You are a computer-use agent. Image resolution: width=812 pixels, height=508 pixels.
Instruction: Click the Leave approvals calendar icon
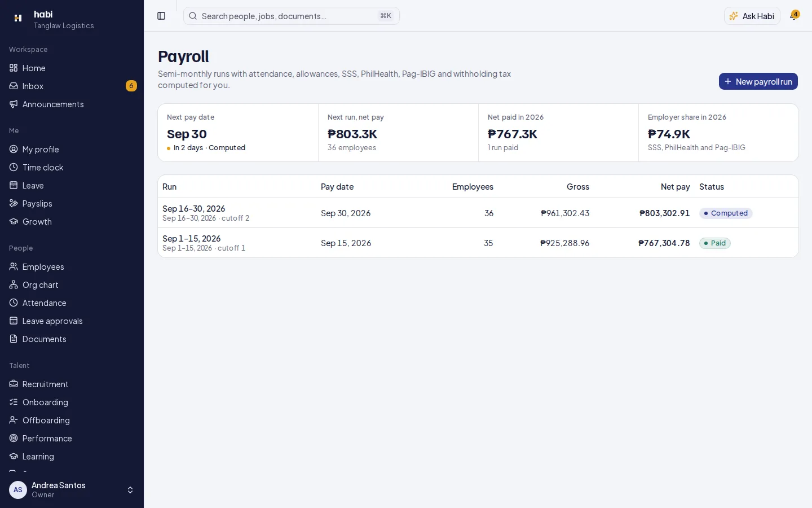[x=14, y=321]
